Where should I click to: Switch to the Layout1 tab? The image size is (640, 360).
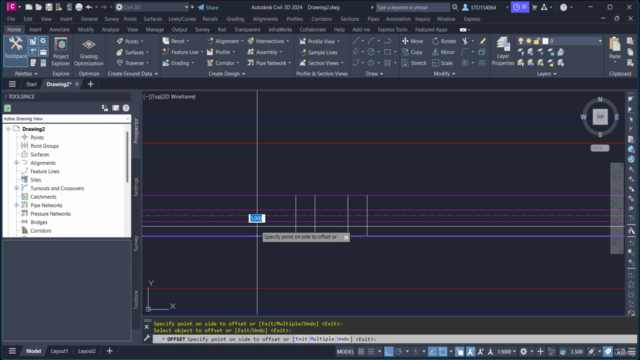click(59, 351)
